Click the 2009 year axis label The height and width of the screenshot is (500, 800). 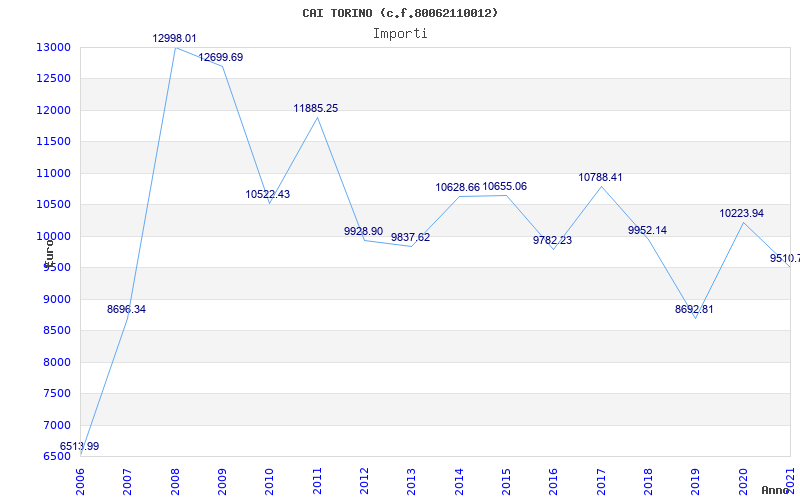(x=222, y=481)
